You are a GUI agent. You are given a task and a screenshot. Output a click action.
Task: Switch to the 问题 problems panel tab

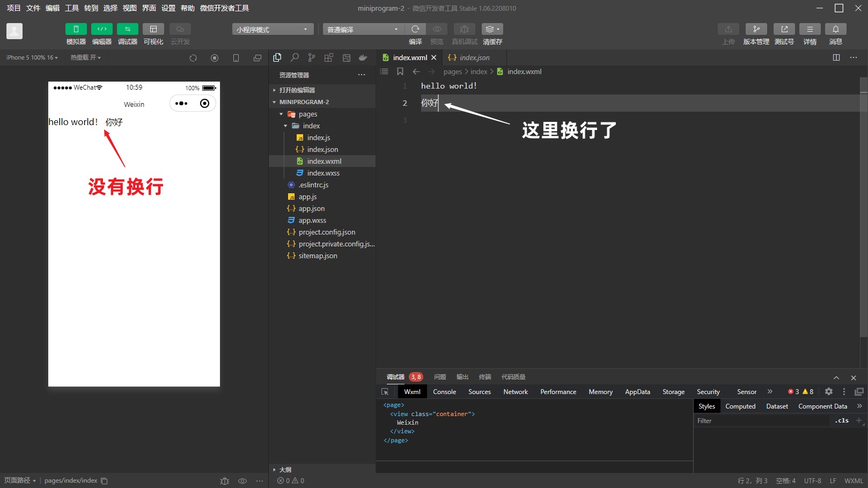coord(440,377)
